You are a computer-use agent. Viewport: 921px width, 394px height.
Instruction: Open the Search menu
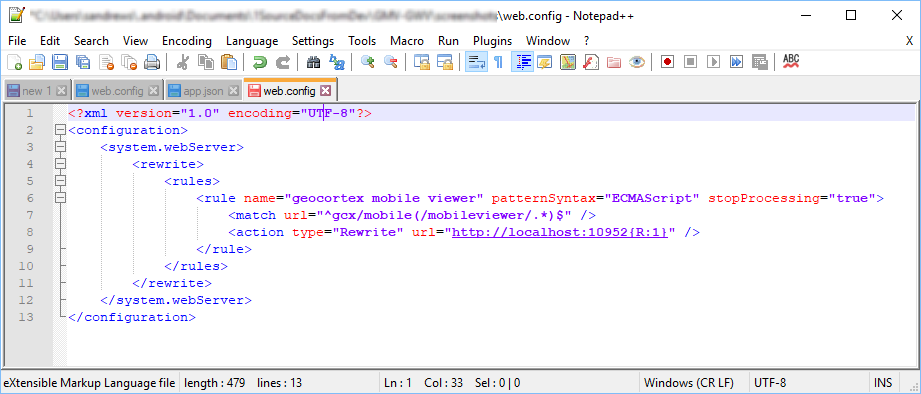[91, 41]
